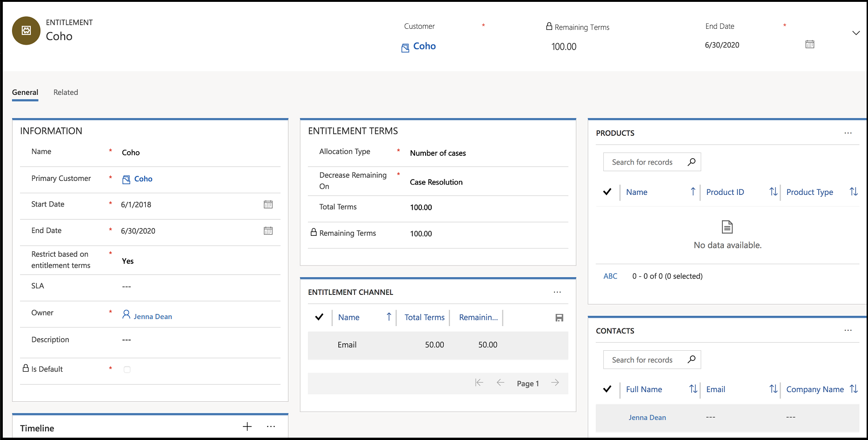Click the Page 1 indicator in Entitlement Channel
The image size is (868, 440).
click(527, 384)
